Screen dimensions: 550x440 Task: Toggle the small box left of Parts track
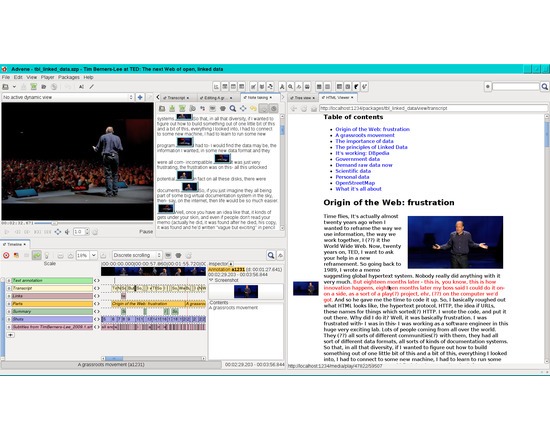8,304
